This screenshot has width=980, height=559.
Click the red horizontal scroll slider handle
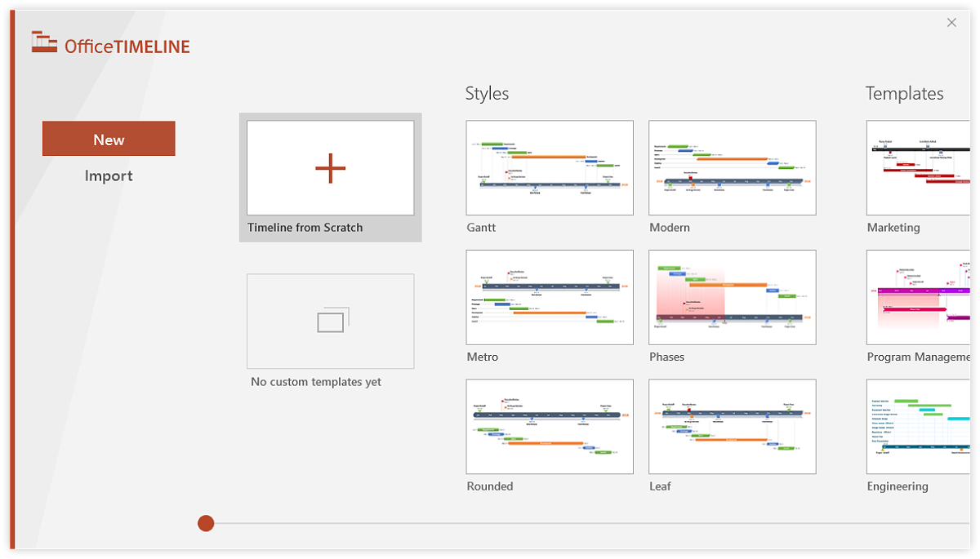tap(206, 523)
